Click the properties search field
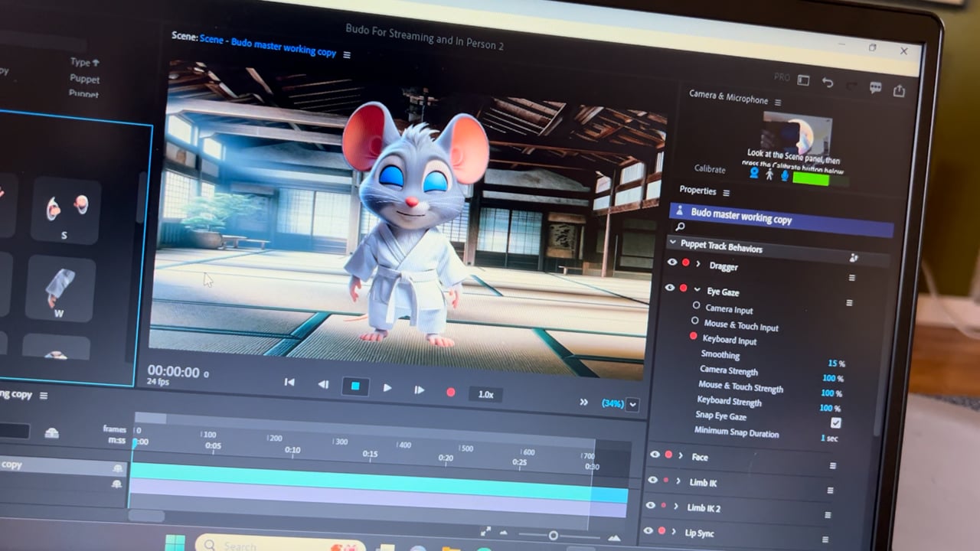Viewport: 980px width, 551px height. tap(781, 230)
